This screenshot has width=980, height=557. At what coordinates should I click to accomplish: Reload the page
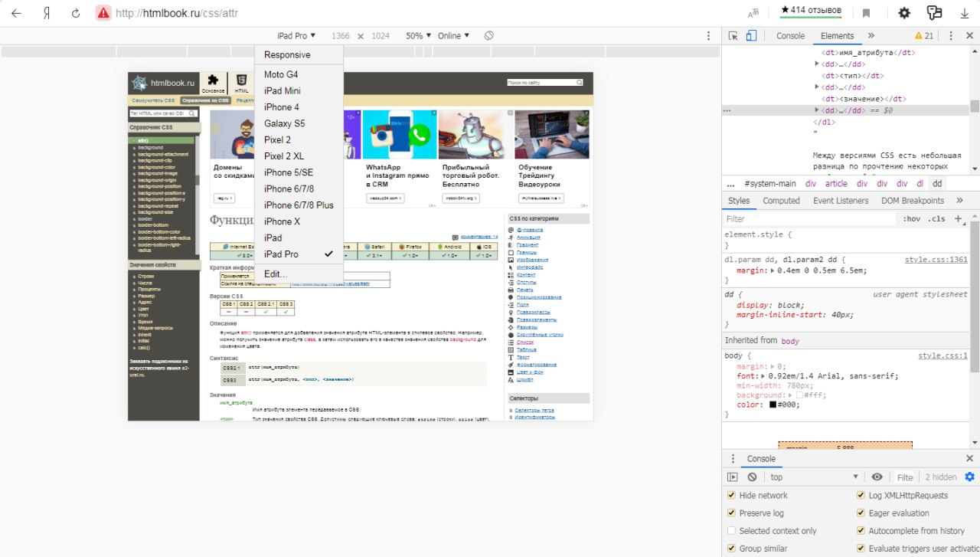pos(76,13)
